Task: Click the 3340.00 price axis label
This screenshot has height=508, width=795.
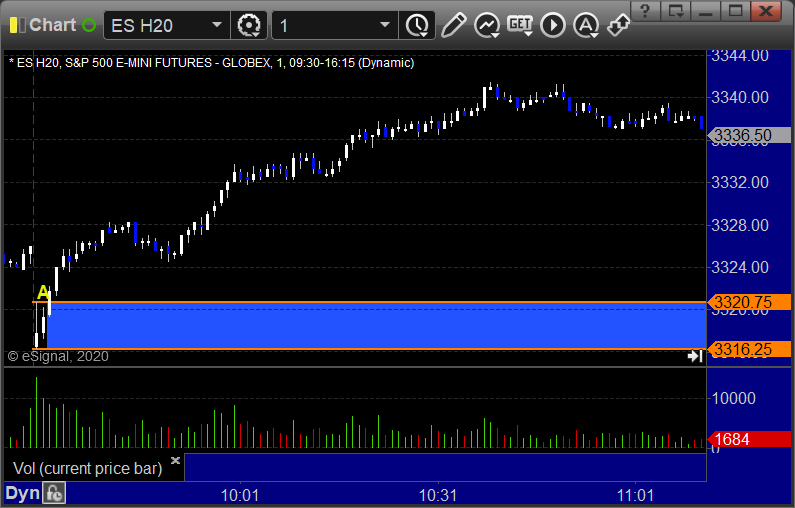Action: point(740,97)
